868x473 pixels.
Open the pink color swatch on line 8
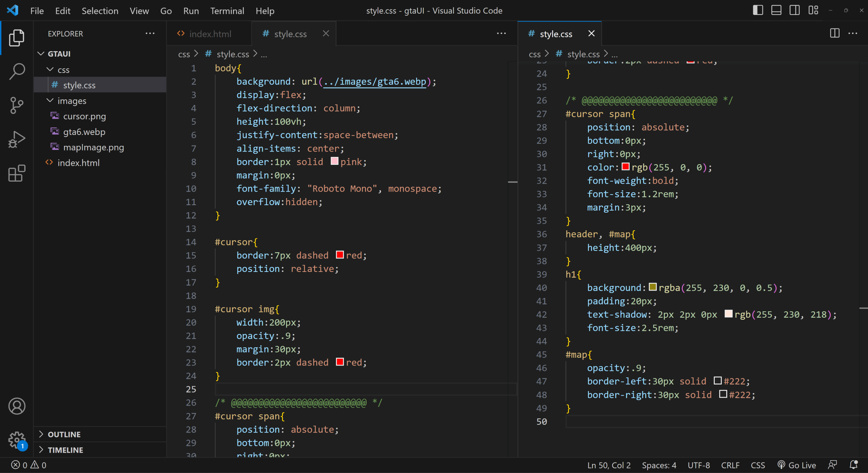coord(334,161)
